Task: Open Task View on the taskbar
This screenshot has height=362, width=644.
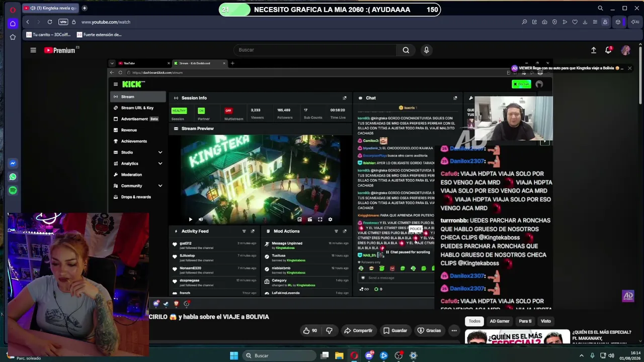Action: click(325, 355)
